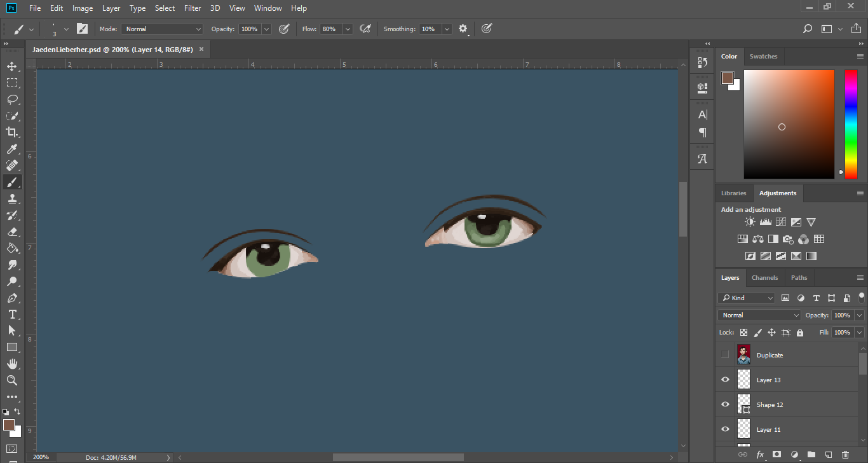Click the hue slider in Color panel
The image size is (868, 463).
851,124
